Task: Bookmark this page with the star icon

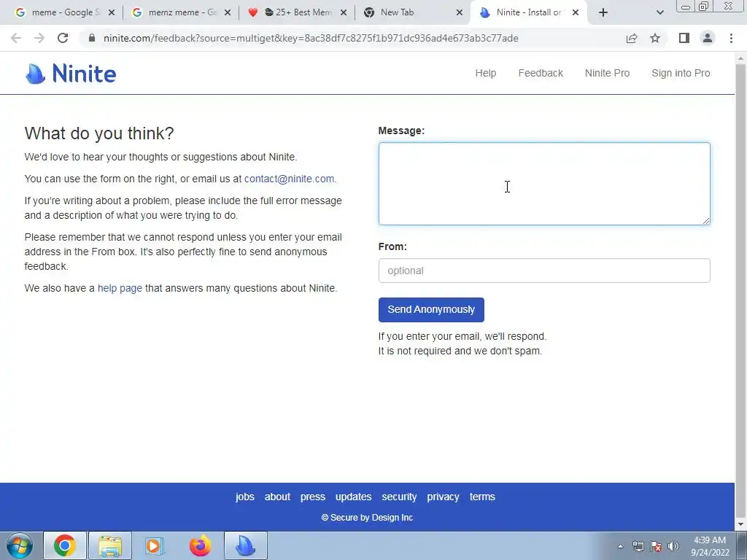Action: click(655, 38)
